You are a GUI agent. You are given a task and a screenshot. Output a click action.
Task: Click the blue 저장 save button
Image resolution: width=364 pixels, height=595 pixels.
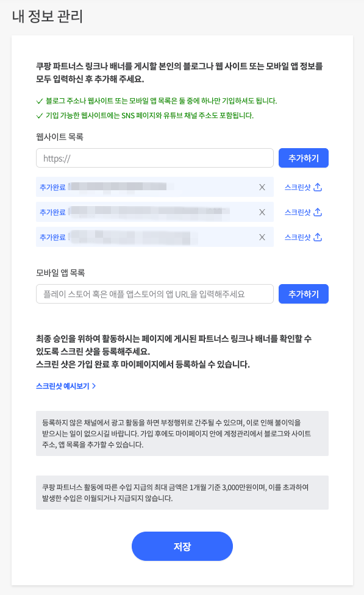[x=182, y=546]
